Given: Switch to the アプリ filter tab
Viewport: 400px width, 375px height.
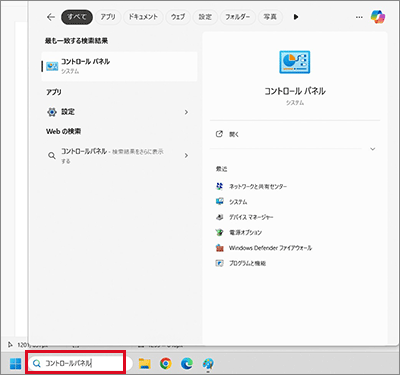Looking at the screenshot, I should [x=108, y=17].
